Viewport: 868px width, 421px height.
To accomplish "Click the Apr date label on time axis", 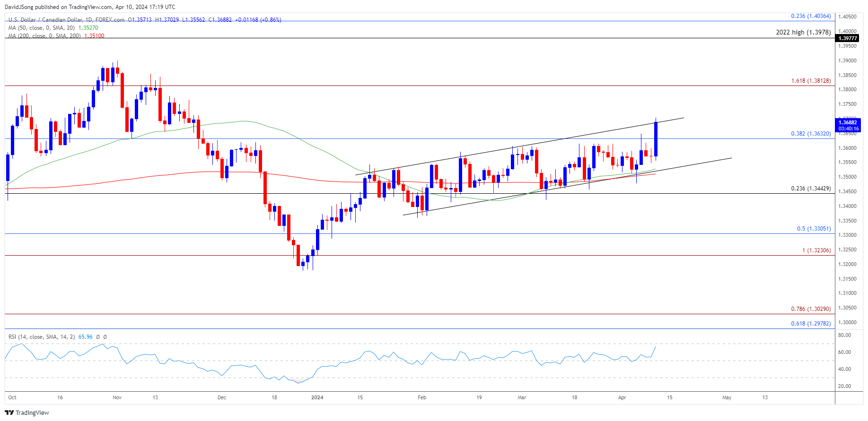I will click(x=622, y=397).
